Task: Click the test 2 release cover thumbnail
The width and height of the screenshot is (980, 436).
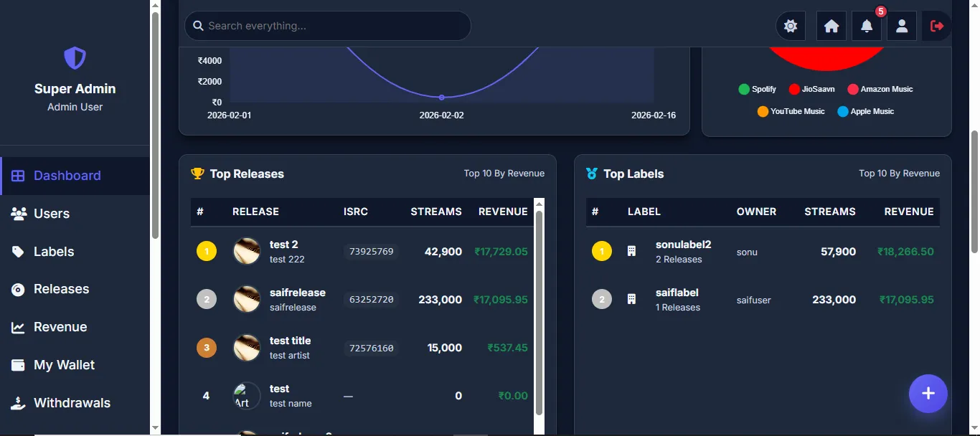Action: pyautogui.click(x=247, y=252)
